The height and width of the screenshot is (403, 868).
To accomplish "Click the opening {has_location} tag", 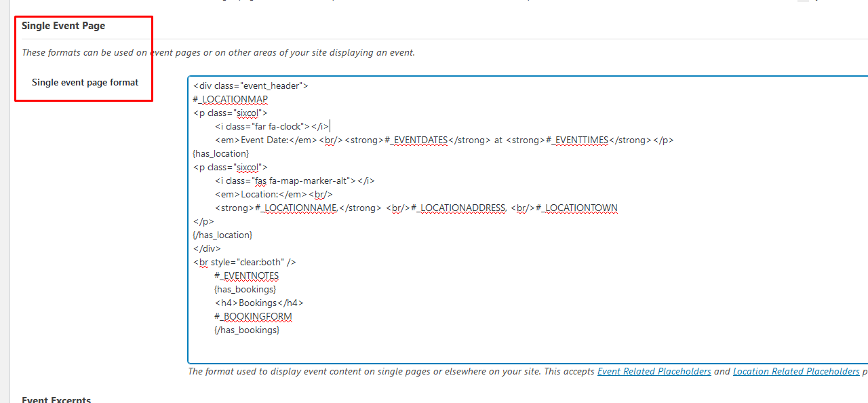I will click(221, 154).
